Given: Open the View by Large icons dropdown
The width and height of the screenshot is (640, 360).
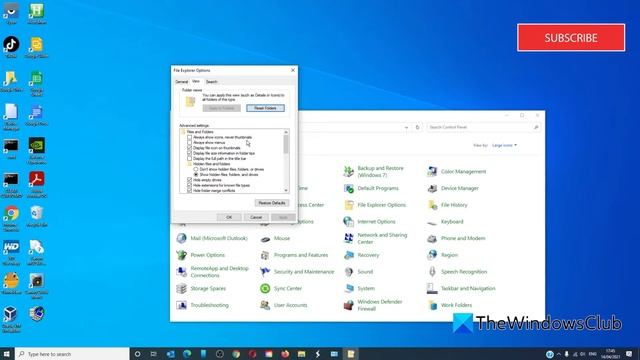Looking at the screenshot, I should [x=504, y=145].
